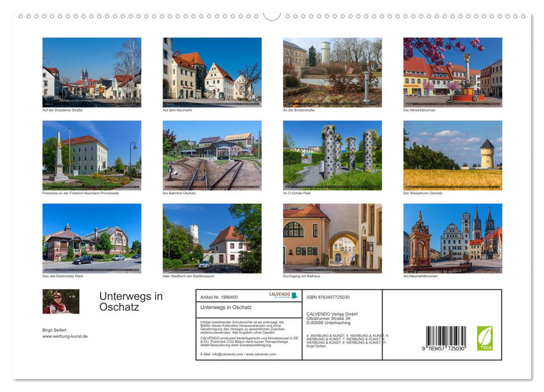The width and height of the screenshot is (544, 392).
Task: Select the 'An der Brüderstraße' photo
Action: click(332, 72)
